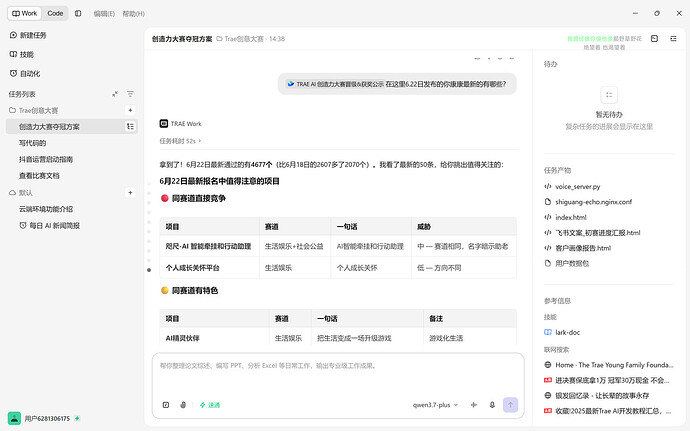The image size is (690, 431).
Task: Open the 银发回忆录 search result
Action: (602, 396)
